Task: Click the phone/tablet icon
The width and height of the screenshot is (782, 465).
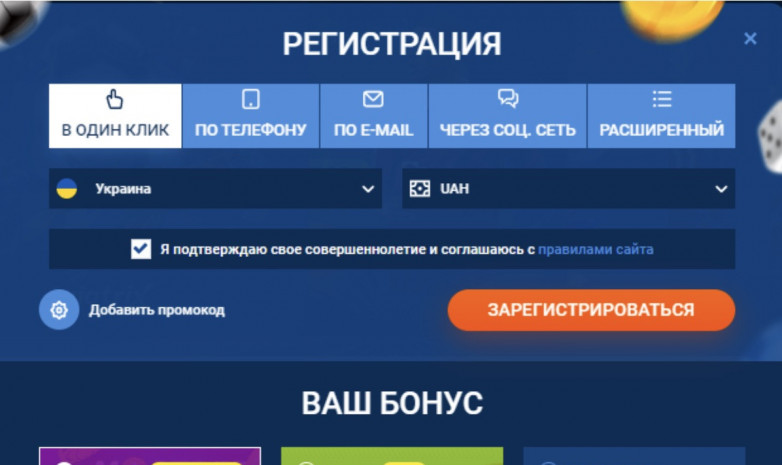Action: [250, 99]
